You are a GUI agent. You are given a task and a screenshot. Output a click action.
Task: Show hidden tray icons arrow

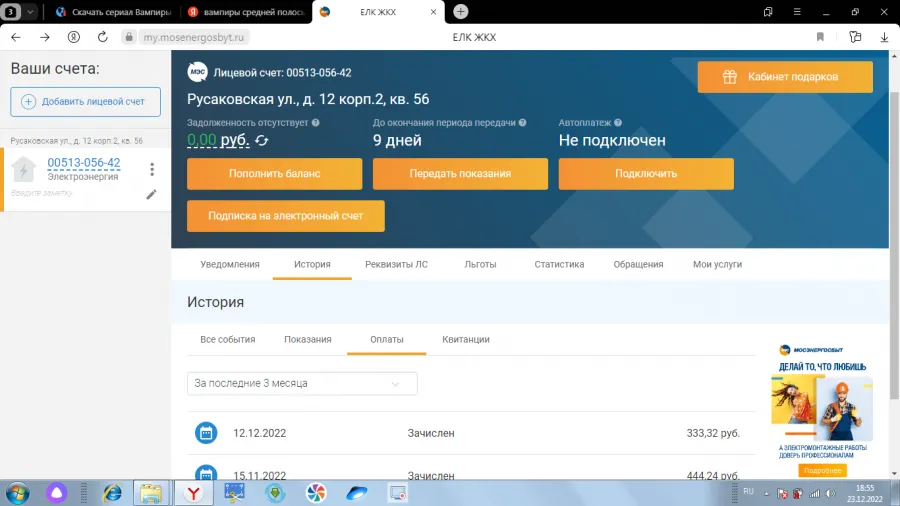[x=766, y=493]
